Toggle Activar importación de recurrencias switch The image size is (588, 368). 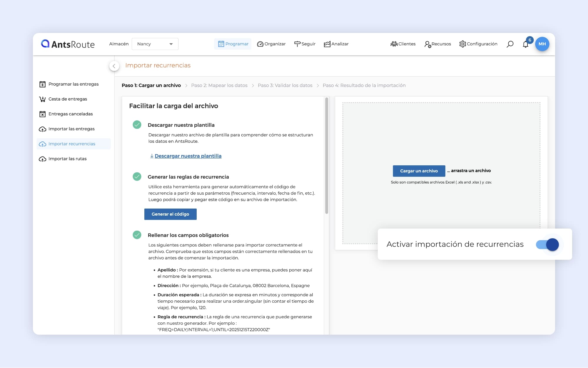(x=547, y=244)
